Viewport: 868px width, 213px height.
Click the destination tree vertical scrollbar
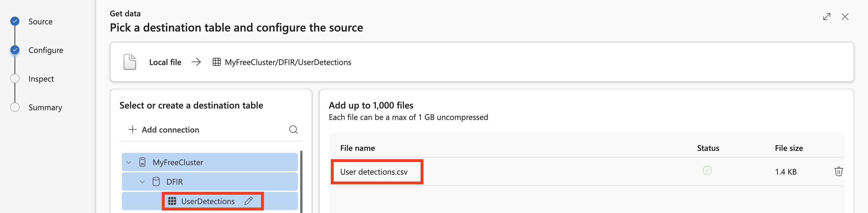(301, 182)
